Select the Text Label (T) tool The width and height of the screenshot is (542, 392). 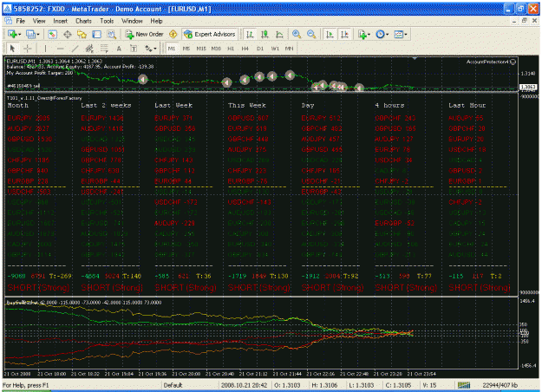tap(134, 49)
